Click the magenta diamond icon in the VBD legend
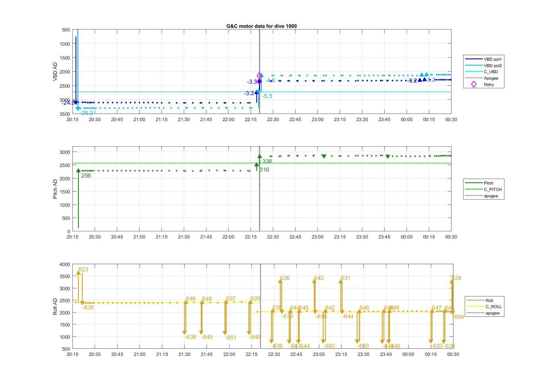This screenshot has width=557, height=392. pyautogui.click(x=473, y=84)
